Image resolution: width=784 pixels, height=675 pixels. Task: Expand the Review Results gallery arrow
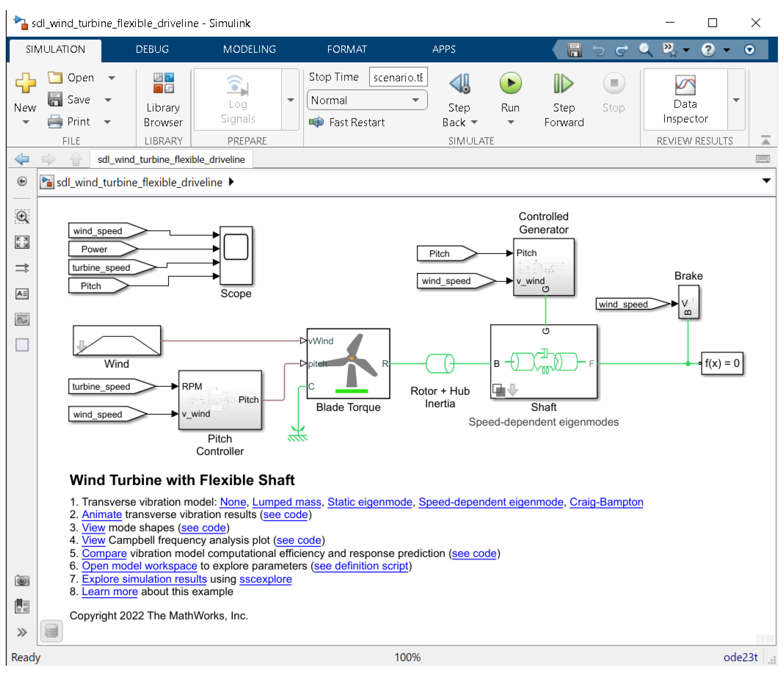coord(736,100)
